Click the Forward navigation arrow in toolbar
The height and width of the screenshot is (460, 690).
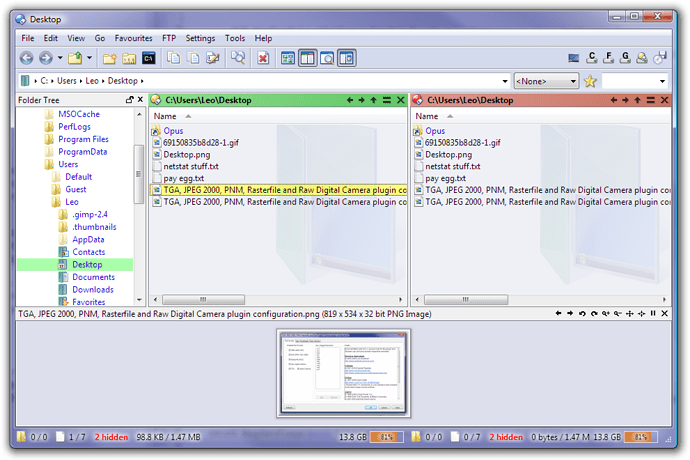click(46, 58)
